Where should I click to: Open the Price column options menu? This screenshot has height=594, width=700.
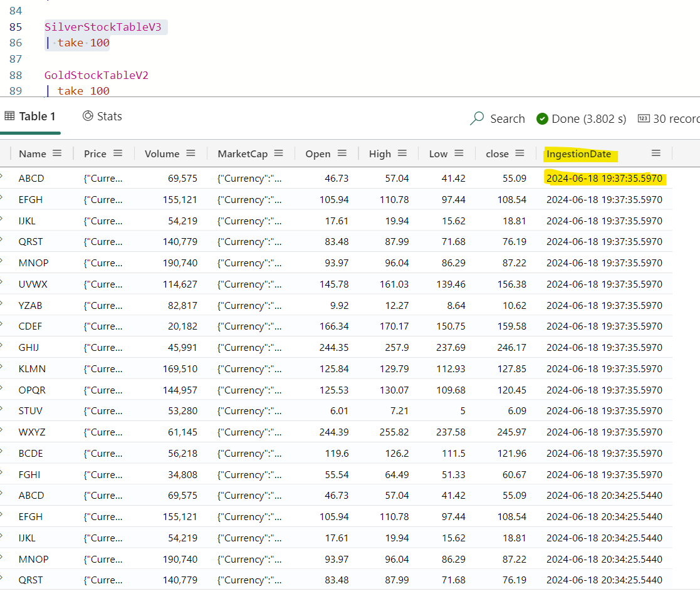(119, 154)
